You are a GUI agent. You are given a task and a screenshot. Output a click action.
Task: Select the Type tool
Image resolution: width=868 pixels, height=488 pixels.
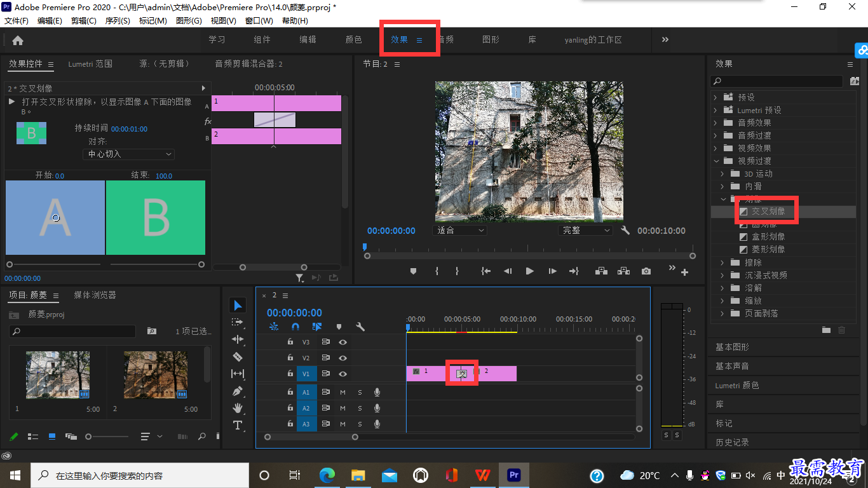tap(238, 425)
